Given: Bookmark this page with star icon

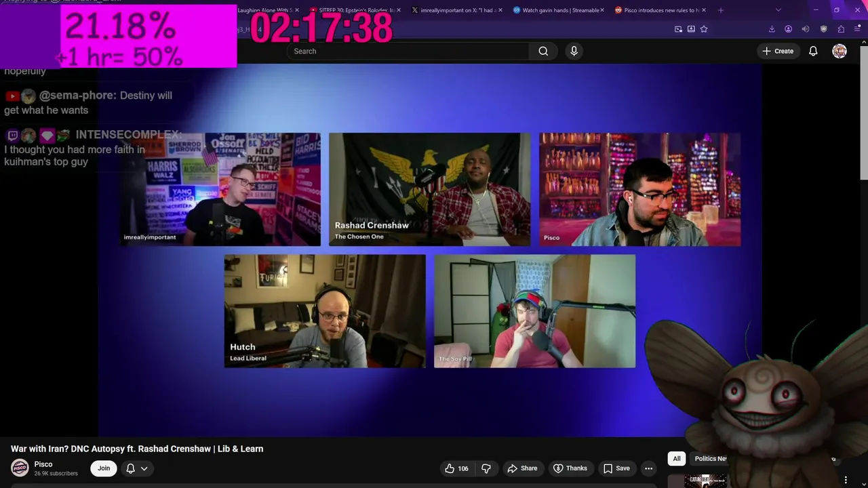Looking at the screenshot, I should (704, 29).
